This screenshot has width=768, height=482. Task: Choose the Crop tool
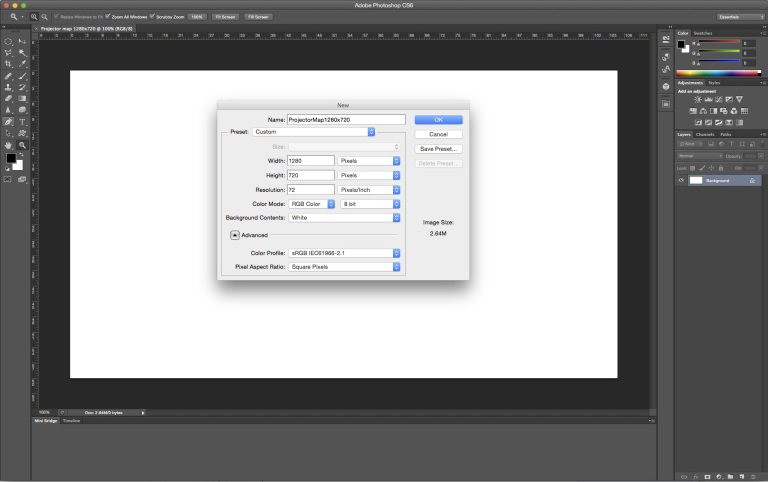pyautogui.click(x=9, y=64)
